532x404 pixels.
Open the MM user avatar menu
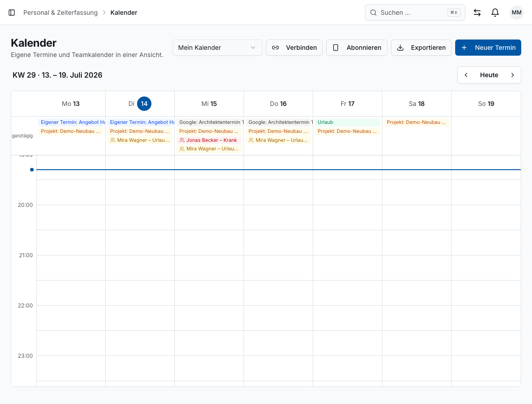coord(516,13)
